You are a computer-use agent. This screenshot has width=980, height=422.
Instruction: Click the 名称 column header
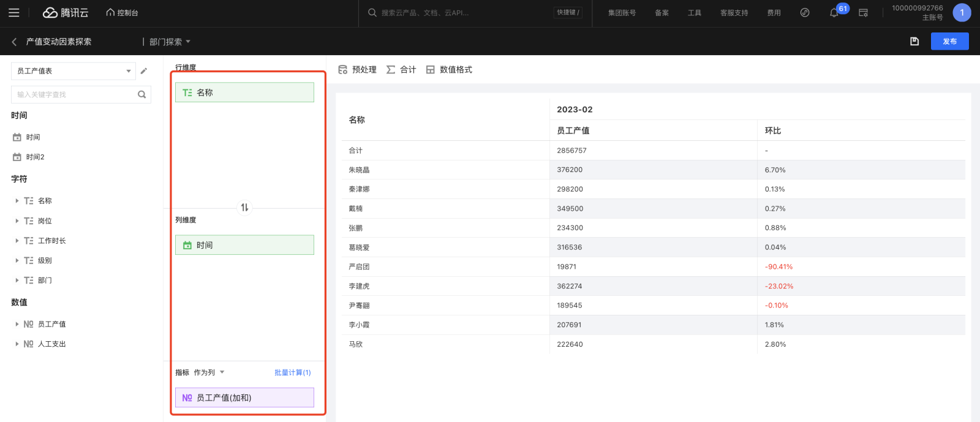point(356,119)
